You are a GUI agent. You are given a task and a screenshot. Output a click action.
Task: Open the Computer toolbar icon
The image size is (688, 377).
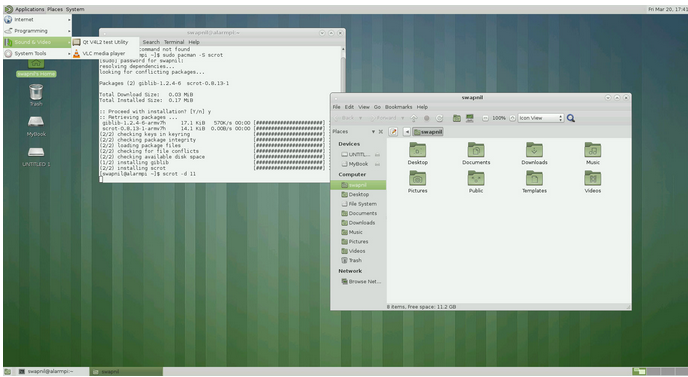470,118
